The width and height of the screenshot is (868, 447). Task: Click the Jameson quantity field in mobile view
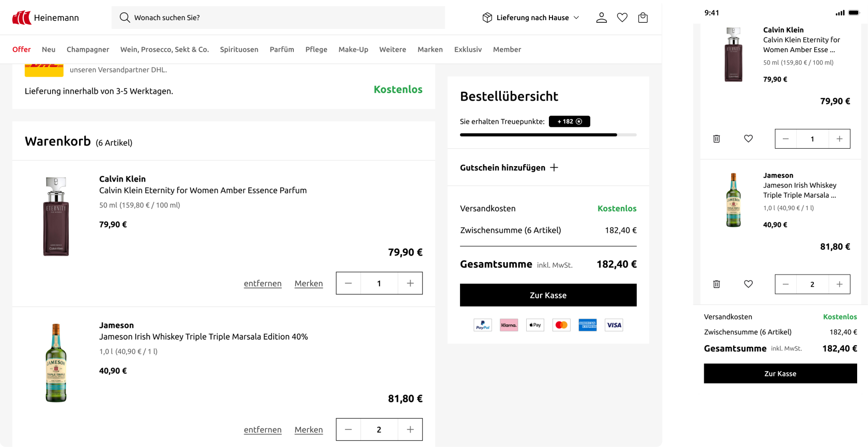[812, 284]
